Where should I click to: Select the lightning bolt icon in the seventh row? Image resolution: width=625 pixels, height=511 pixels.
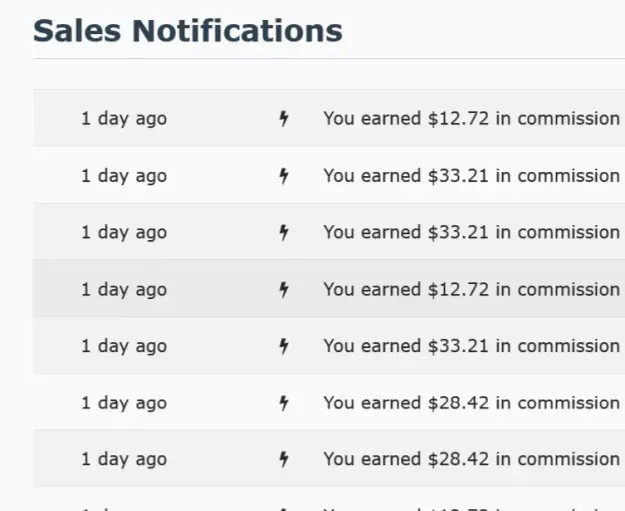pos(284,459)
